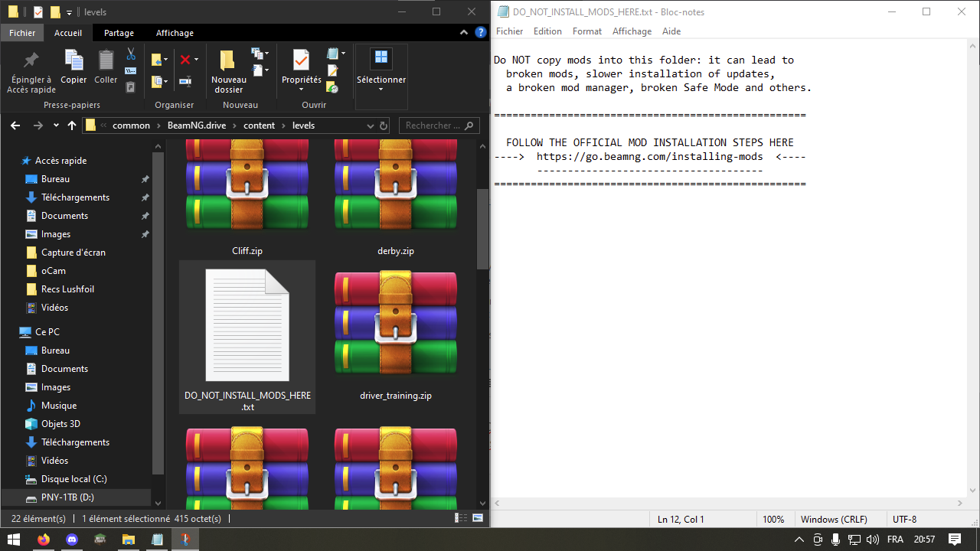Select the DO_NOT_INSTALL_MODS_HERE.txt file

coord(247,337)
